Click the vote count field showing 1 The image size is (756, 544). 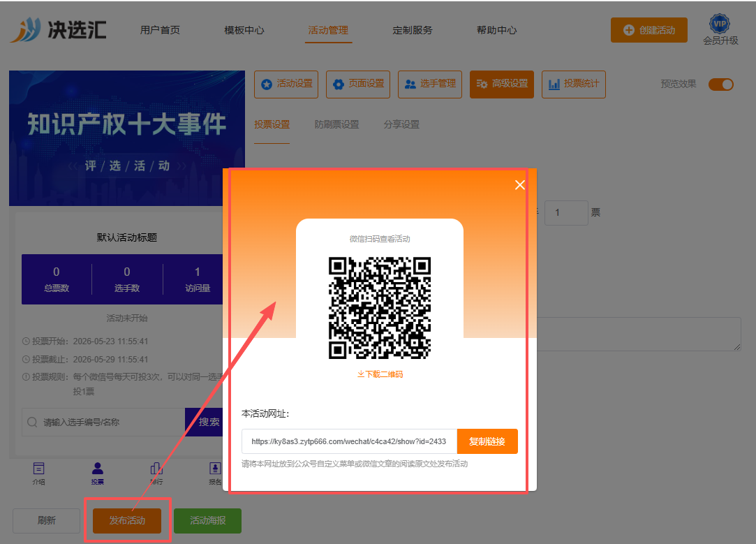567,213
